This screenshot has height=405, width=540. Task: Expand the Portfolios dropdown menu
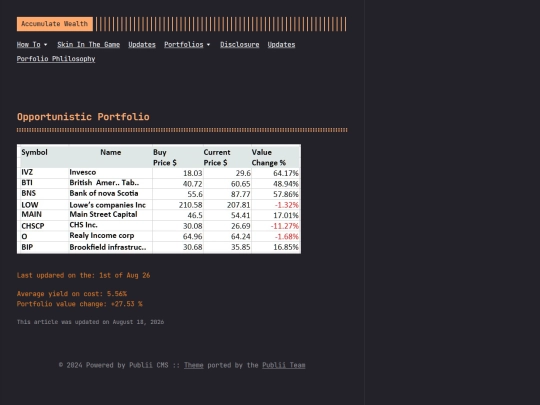click(x=187, y=45)
